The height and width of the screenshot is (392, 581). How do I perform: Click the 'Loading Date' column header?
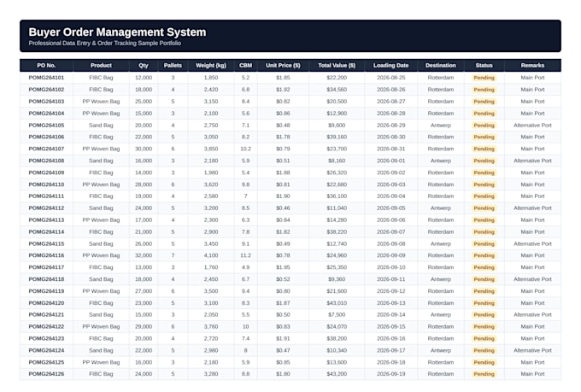point(391,65)
